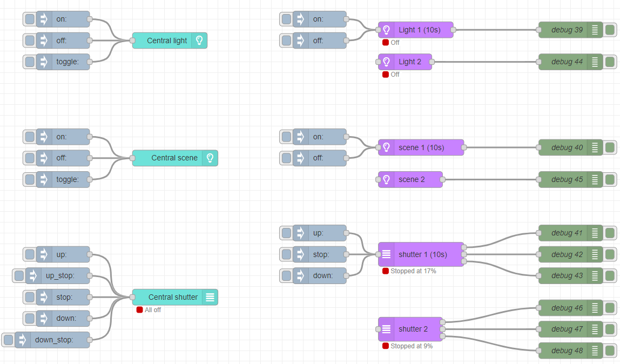The height and width of the screenshot is (364, 620).
Task: Click the bulb icon on scene 2 node
Action: (x=386, y=179)
